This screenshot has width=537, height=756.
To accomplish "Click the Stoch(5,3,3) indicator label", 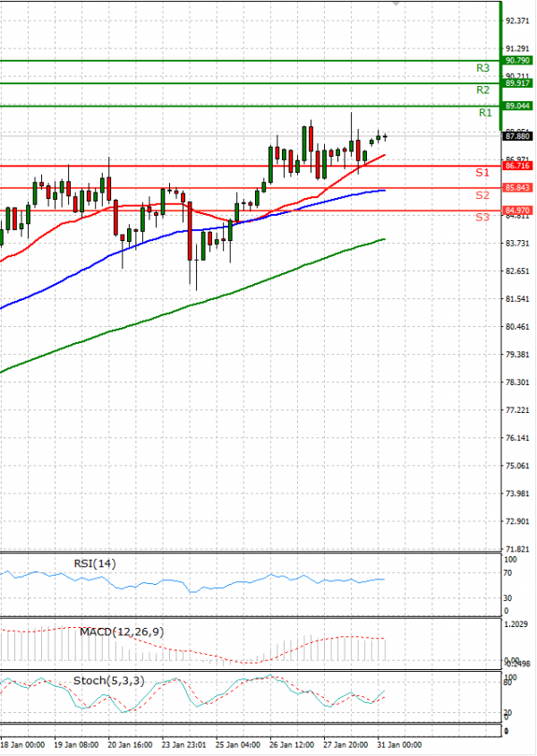I will (109, 681).
